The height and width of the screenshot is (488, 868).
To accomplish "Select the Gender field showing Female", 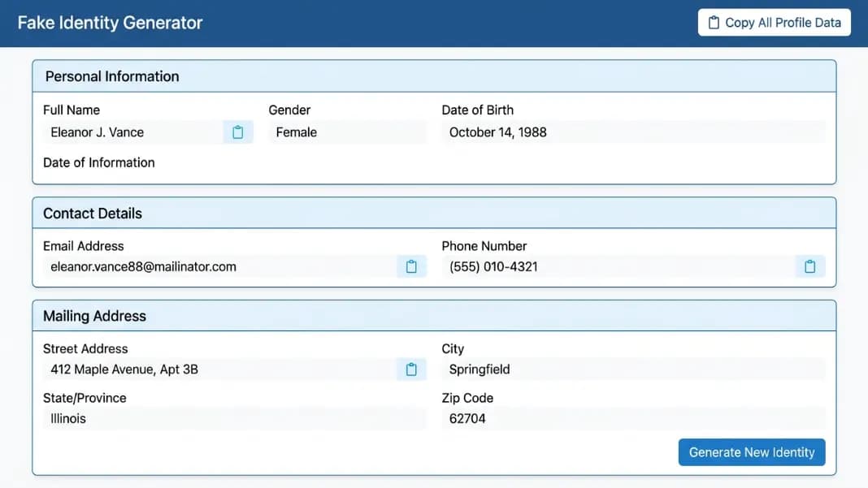I will [x=348, y=132].
